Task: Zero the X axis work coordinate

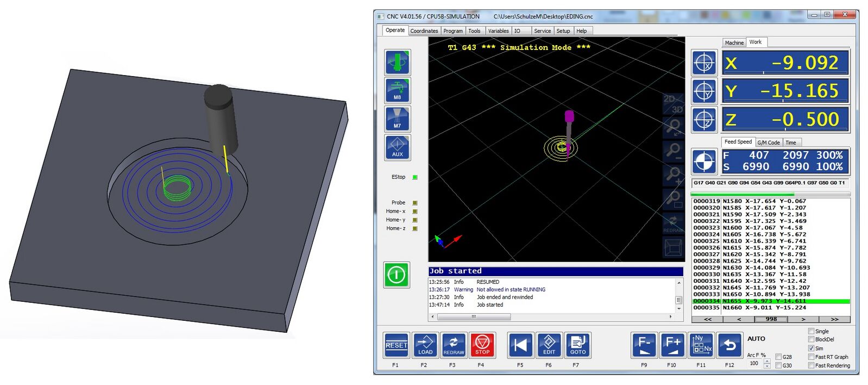Action: pos(704,63)
